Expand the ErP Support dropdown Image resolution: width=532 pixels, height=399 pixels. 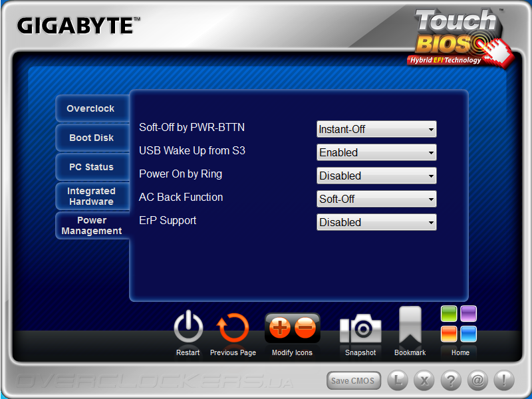pos(376,222)
